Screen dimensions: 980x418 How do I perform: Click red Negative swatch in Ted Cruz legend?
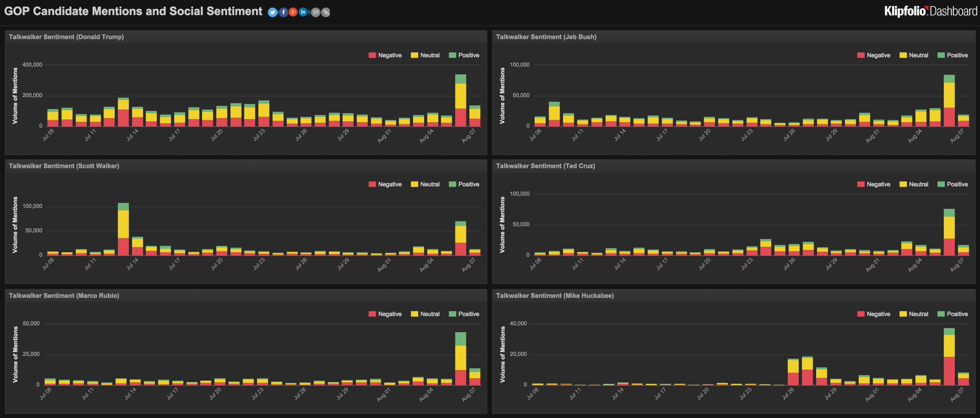(861, 184)
